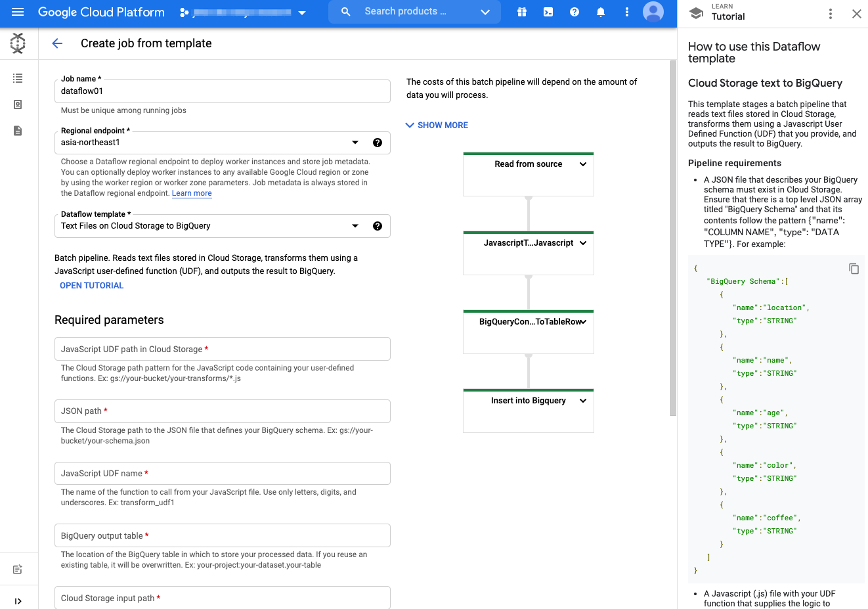Open the Dataflow template dropdown

coord(355,226)
